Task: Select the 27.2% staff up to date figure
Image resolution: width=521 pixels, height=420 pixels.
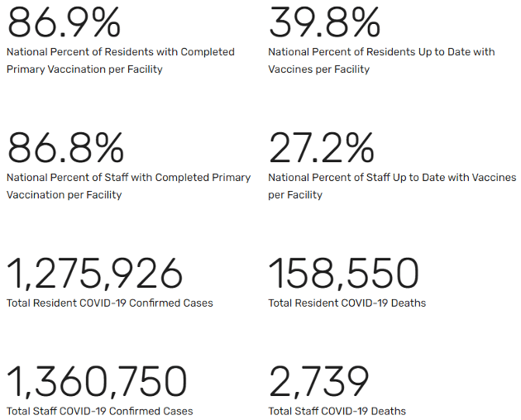Action: (322, 148)
